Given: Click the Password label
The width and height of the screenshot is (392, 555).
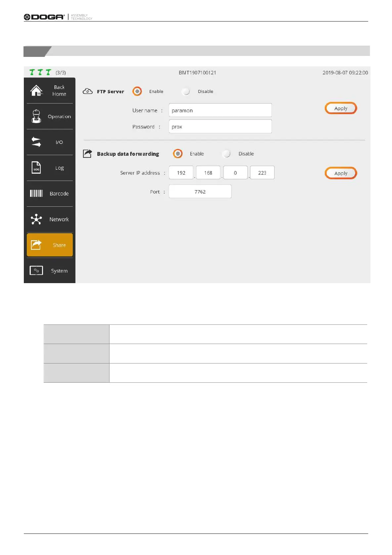Looking at the screenshot, I should click(143, 127).
